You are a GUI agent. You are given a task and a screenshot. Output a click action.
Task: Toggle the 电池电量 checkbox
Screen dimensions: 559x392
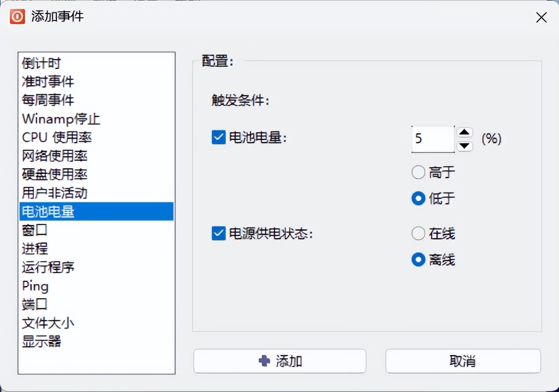(x=218, y=138)
